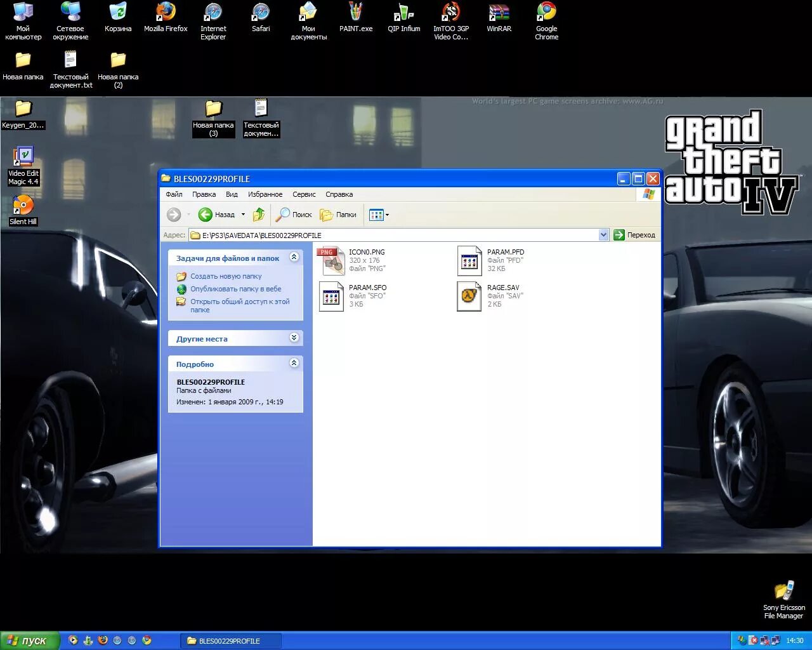The height and width of the screenshot is (650, 812).
Task: Click the green Back arrow icon
Action: tap(205, 215)
